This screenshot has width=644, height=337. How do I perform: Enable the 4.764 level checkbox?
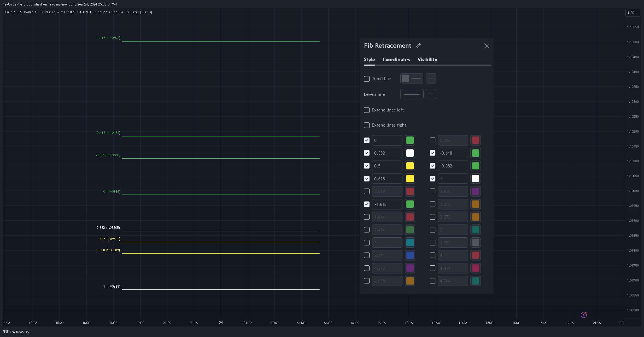tap(432, 281)
